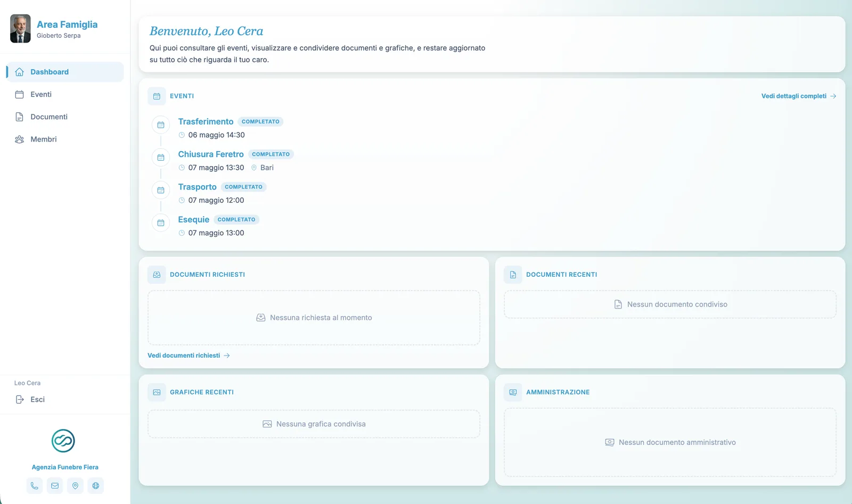852x504 pixels.
Task: Open the Agenzia Funebre Fiera link
Action: tap(65, 467)
